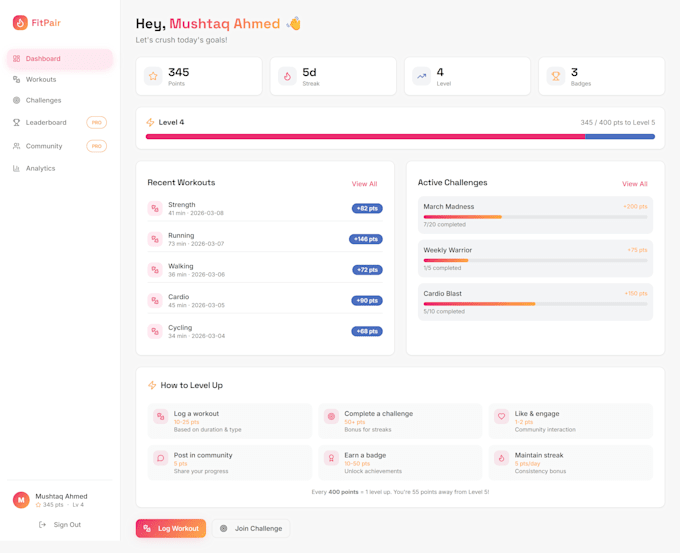Navigate to the Community page
Viewport: 680px width, 553px height.
click(x=60, y=146)
